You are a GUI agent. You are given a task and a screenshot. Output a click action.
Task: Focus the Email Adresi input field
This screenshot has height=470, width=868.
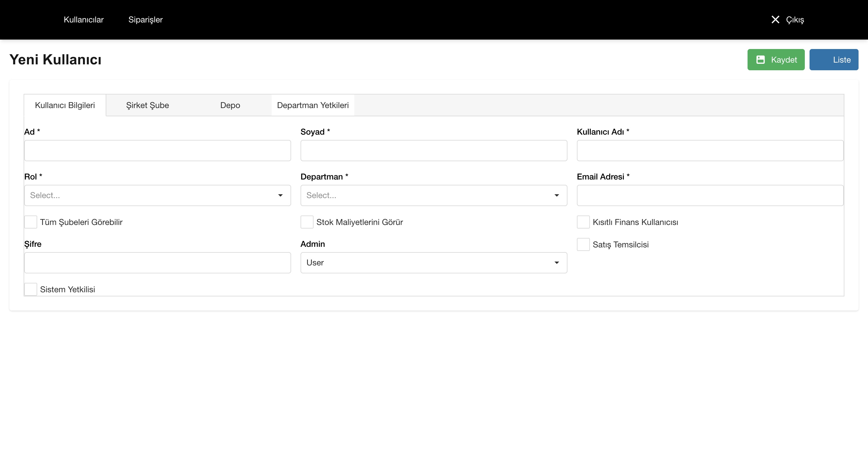click(710, 195)
